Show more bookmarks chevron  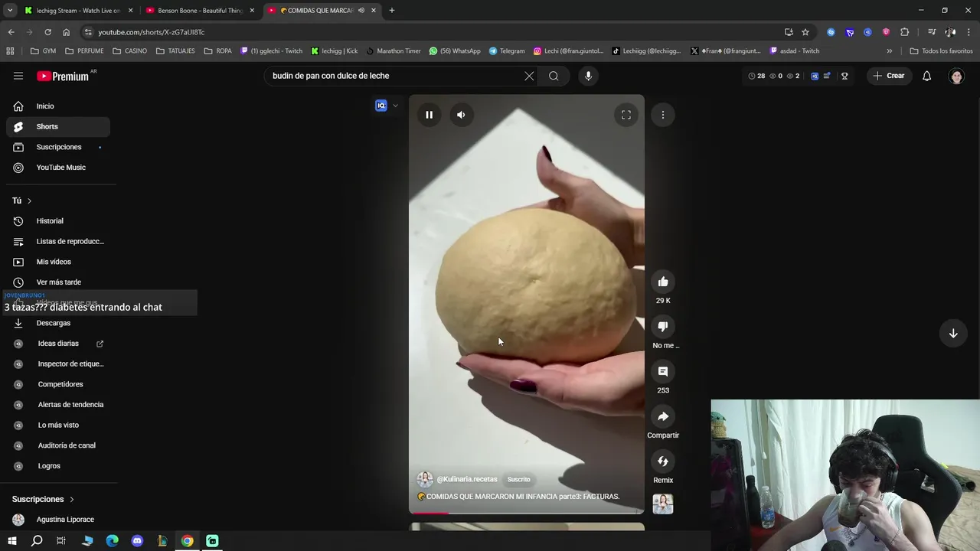[889, 51]
